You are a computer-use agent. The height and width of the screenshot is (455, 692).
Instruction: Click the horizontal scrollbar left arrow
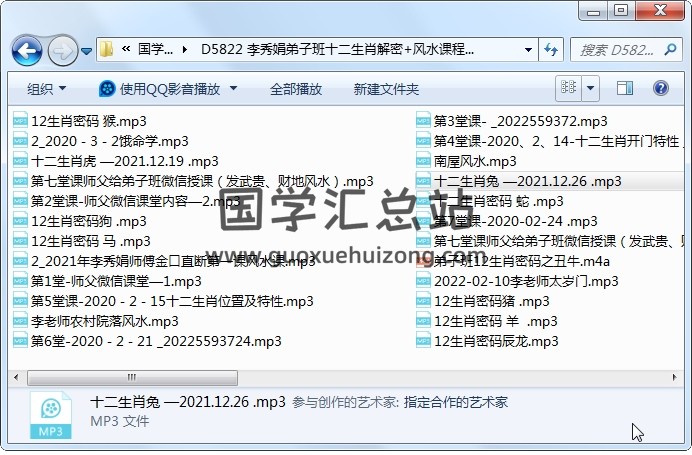pyautogui.click(x=16, y=377)
